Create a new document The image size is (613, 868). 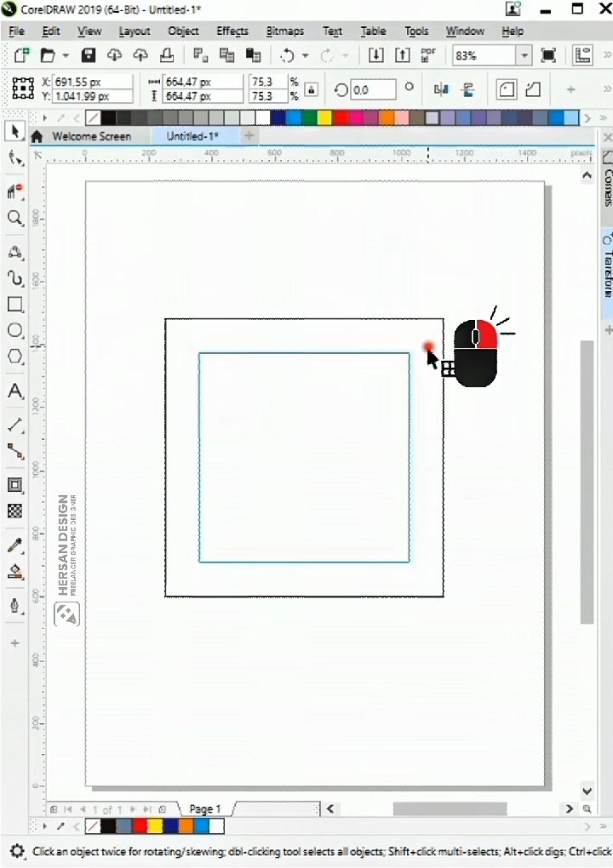(x=21, y=55)
